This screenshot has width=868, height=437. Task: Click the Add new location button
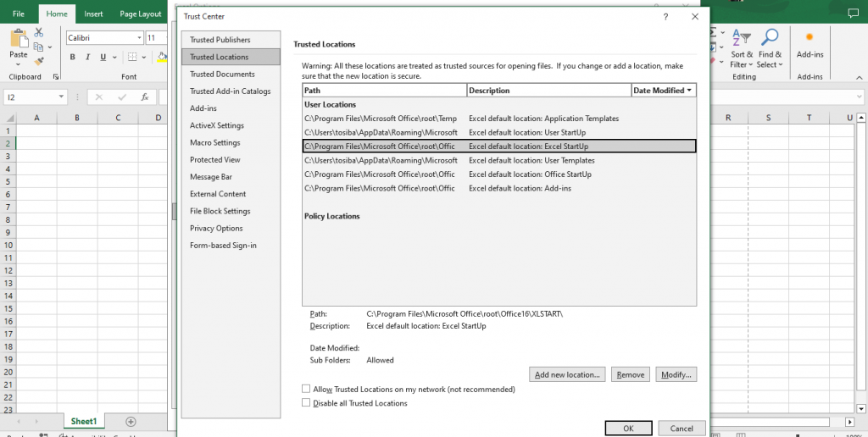coord(567,374)
